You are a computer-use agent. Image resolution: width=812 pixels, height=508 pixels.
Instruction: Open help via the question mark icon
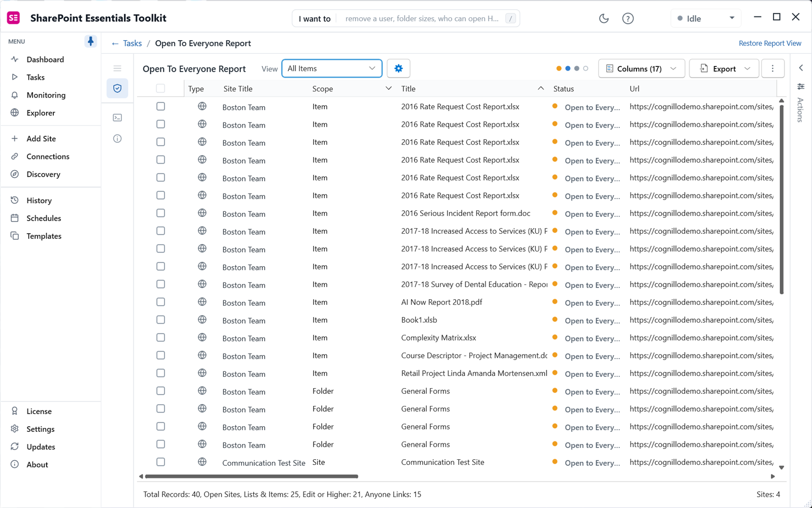tap(628, 18)
